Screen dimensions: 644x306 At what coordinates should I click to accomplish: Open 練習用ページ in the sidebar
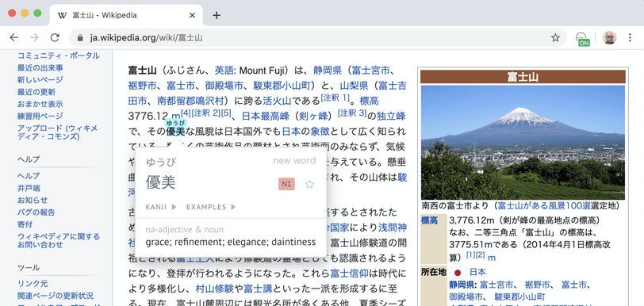[x=40, y=117]
